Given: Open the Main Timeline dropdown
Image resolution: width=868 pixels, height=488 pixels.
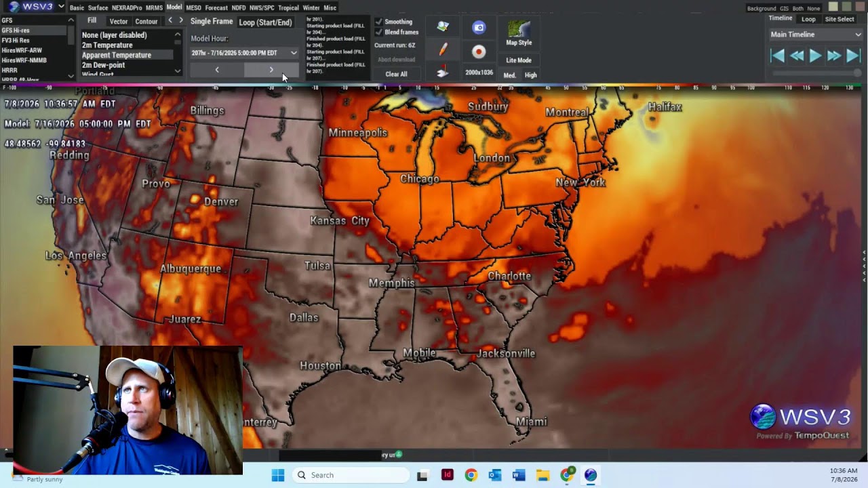Looking at the screenshot, I should [816, 34].
